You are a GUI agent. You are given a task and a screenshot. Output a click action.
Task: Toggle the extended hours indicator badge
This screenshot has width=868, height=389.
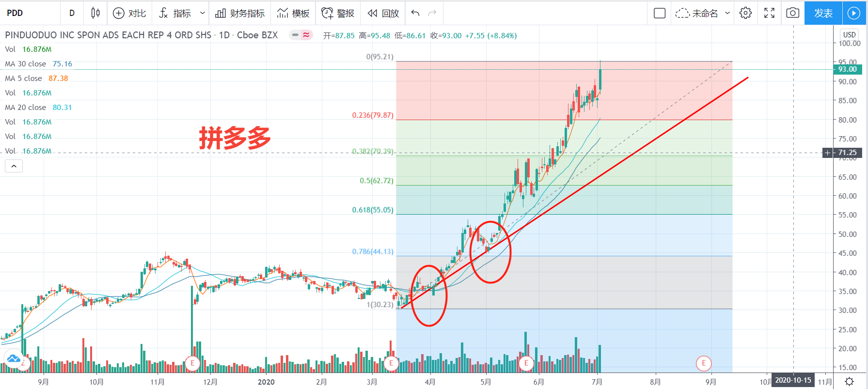tap(301, 35)
